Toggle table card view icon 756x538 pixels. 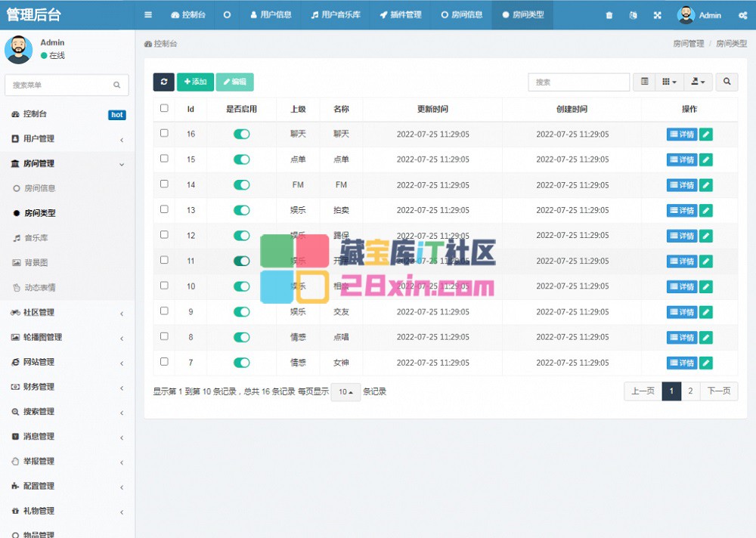[644, 82]
